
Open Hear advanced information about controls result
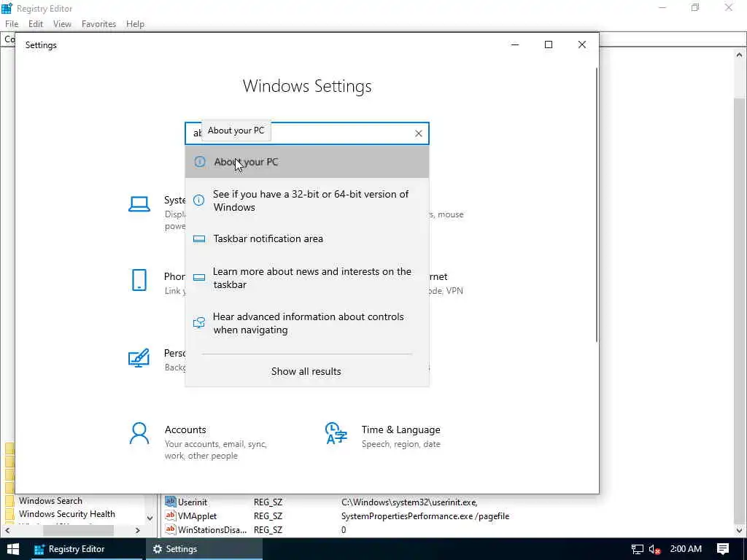[x=307, y=323]
